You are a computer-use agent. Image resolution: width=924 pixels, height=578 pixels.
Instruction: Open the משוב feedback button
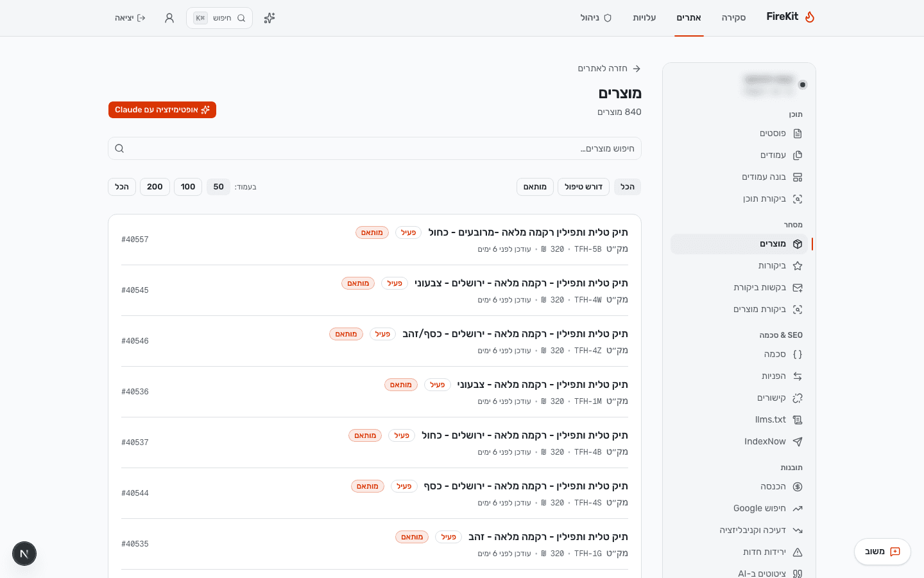point(882,552)
